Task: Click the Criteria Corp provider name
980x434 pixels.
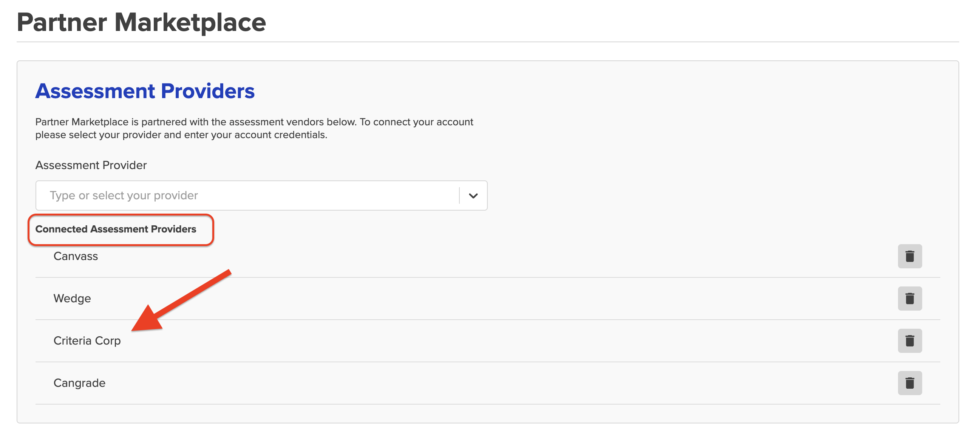Action: [x=87, y=340]
